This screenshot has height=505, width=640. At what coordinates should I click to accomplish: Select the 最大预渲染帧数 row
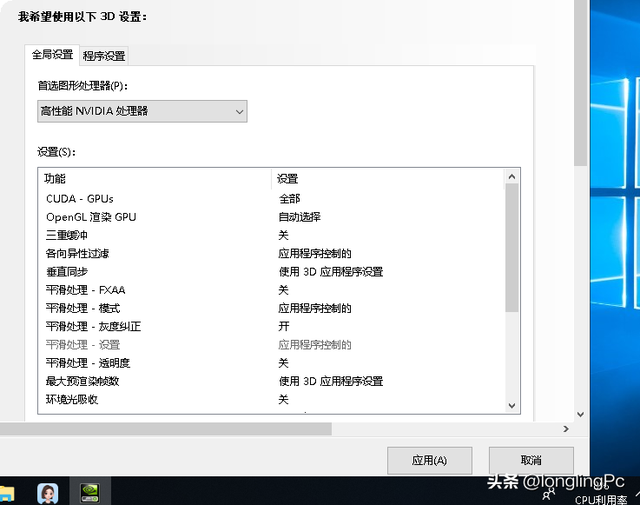pyautogui.click(x=272, y=381)
